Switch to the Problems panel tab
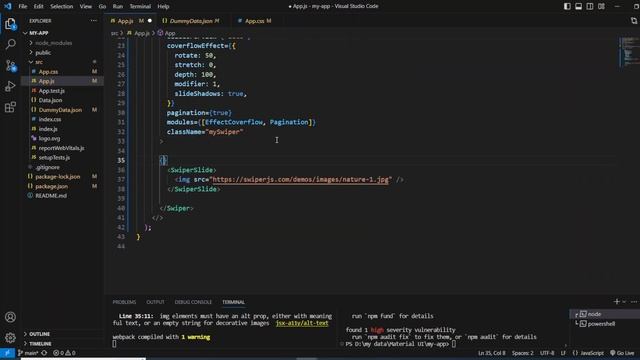Viewport: 640px width, 360px height. tap(124, 302)
